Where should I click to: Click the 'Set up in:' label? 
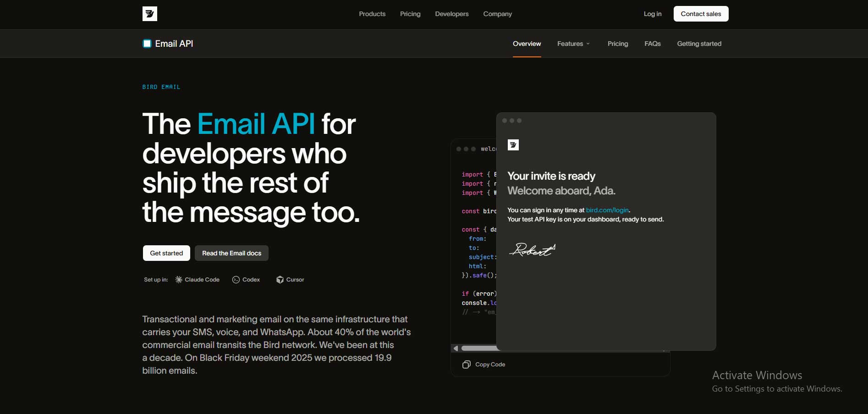156,280
